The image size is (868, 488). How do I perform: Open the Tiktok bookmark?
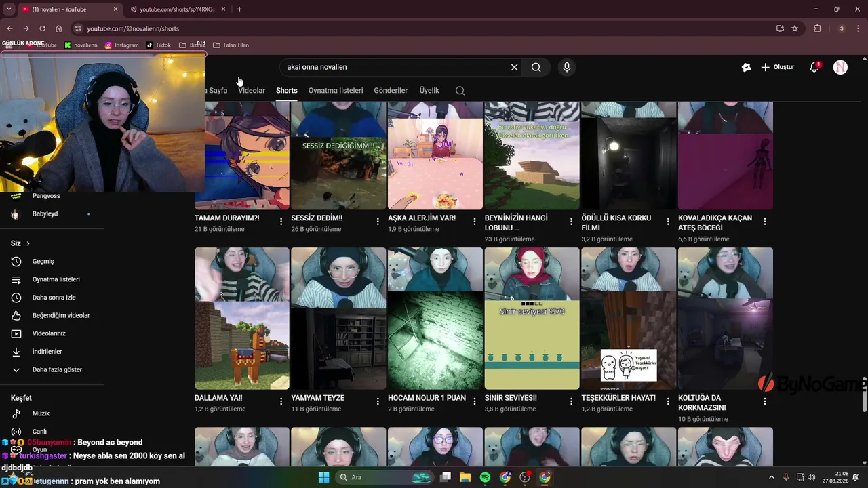pyautogui.click(x=159, y=45)
